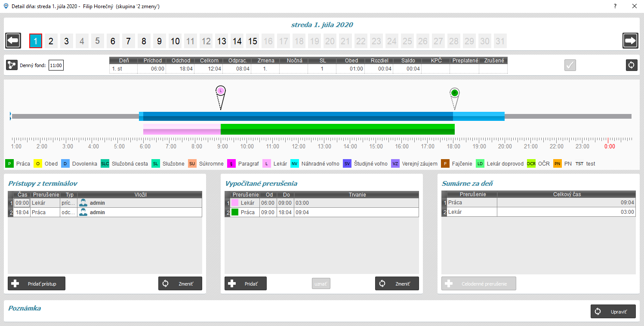This screenshot has width=644, height=326.
Task: Click Zmeniť in Vypočítané prerušenia panel
Action: click(397, 283)
